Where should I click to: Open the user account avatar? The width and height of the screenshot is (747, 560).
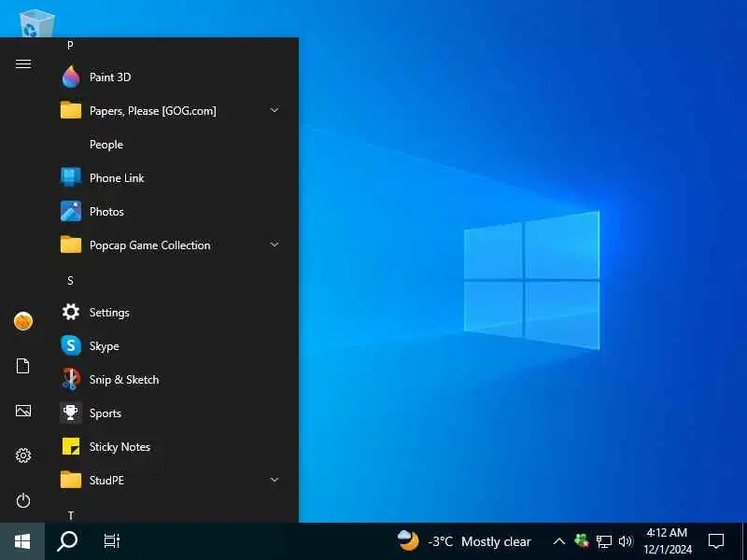coord(23,321)
